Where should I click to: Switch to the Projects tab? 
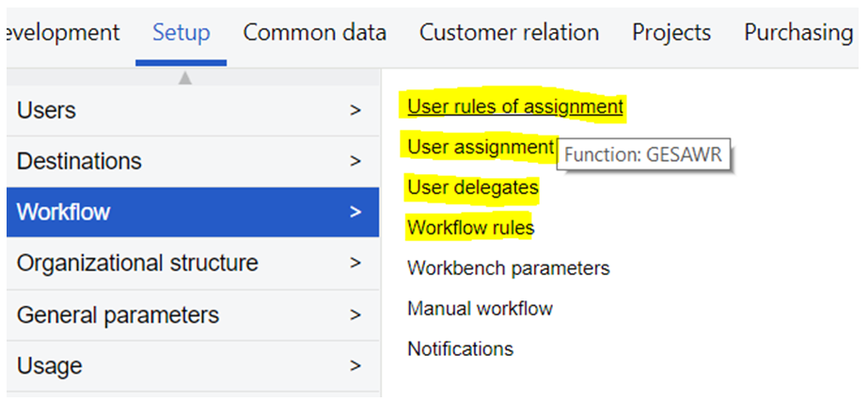click(x=671, y=32)
